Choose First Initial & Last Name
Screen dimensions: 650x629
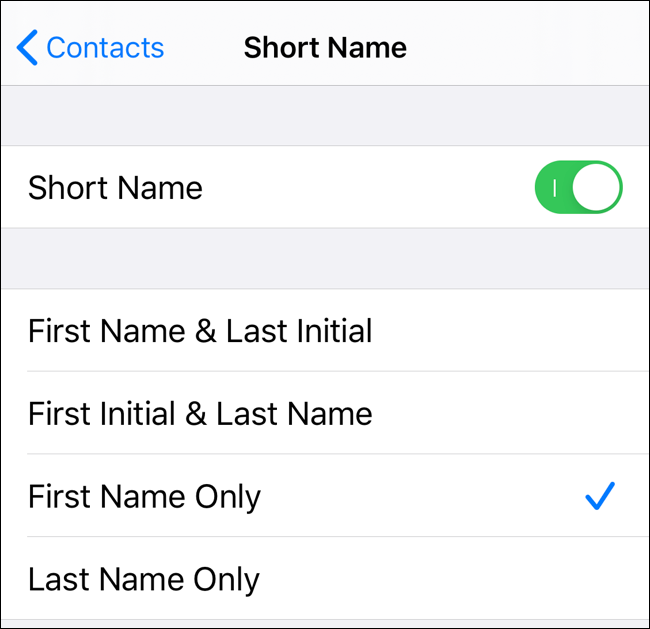coord(325,413)
